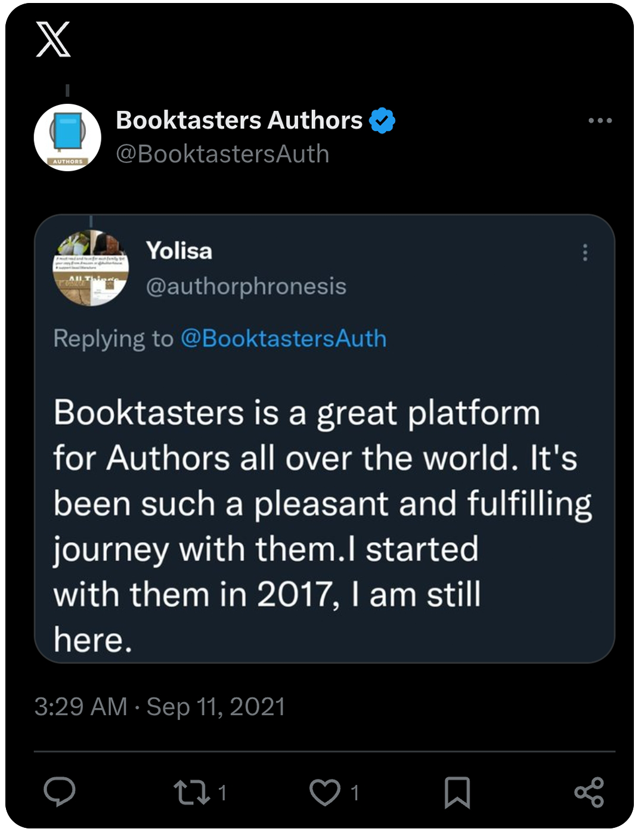Open Booktasters Authors profile picture
Screen dimensions: 644x835
(67, 137)
